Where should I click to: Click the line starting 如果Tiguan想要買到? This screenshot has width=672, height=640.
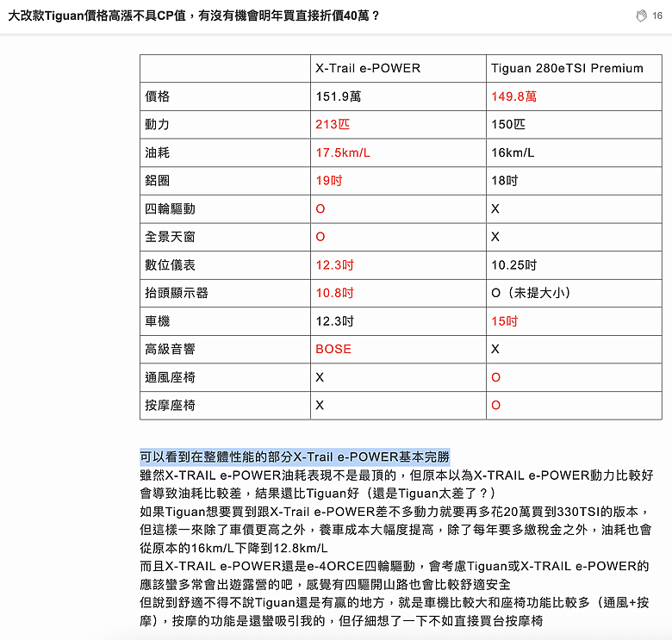point(395,512)
